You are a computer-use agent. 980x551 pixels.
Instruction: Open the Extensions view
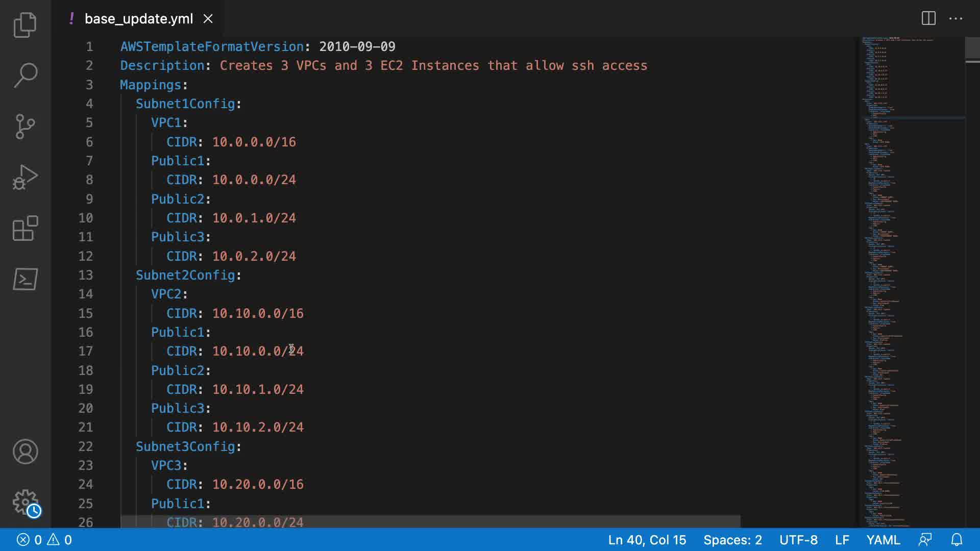25,228
